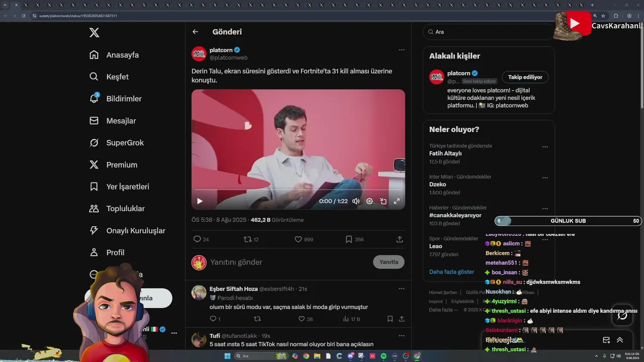Open Leao trend

436,246
